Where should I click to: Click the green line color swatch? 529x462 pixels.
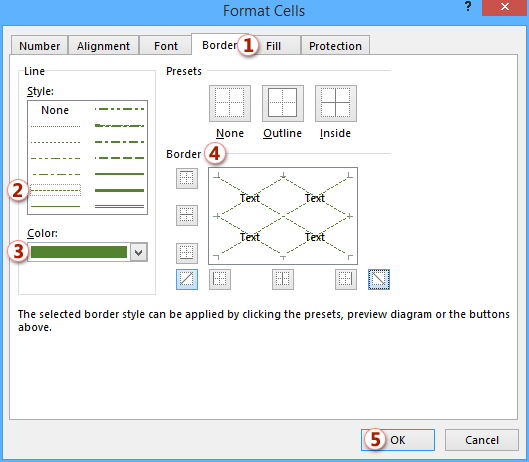click(79, 252)
